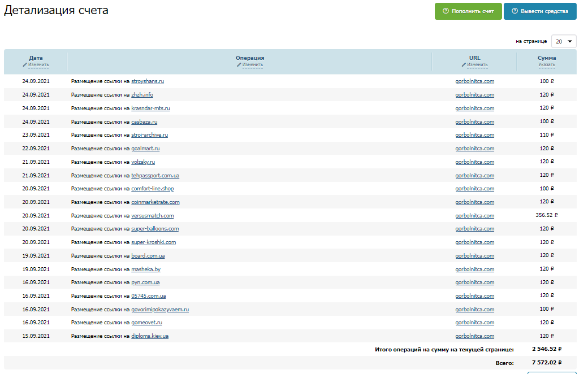Open the goalmart.ru link
Screen dimensions: 588x374
[x=145, y=149]
